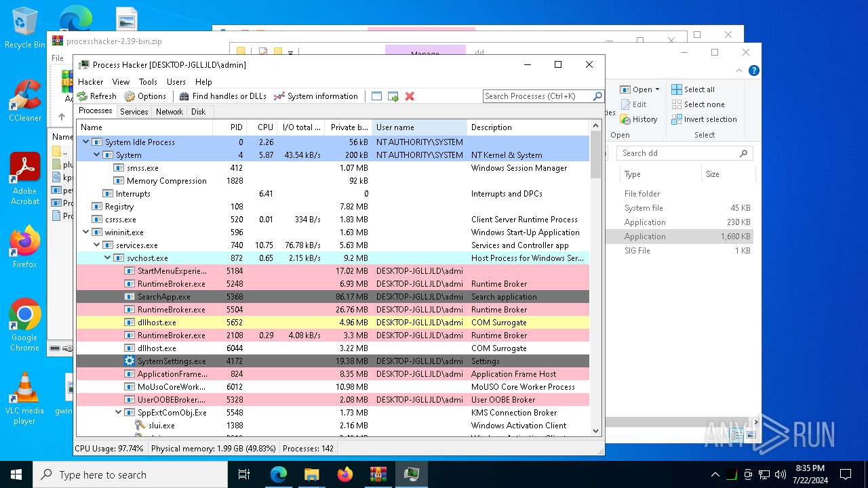
Task: Click the Interrupts row
Action: [x=333, y=194]
